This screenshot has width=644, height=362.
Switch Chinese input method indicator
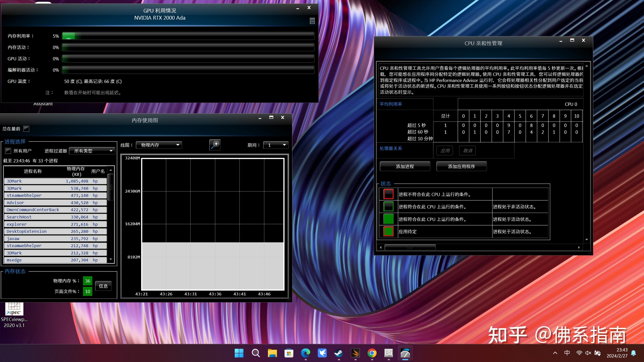[x=567, y=353]
